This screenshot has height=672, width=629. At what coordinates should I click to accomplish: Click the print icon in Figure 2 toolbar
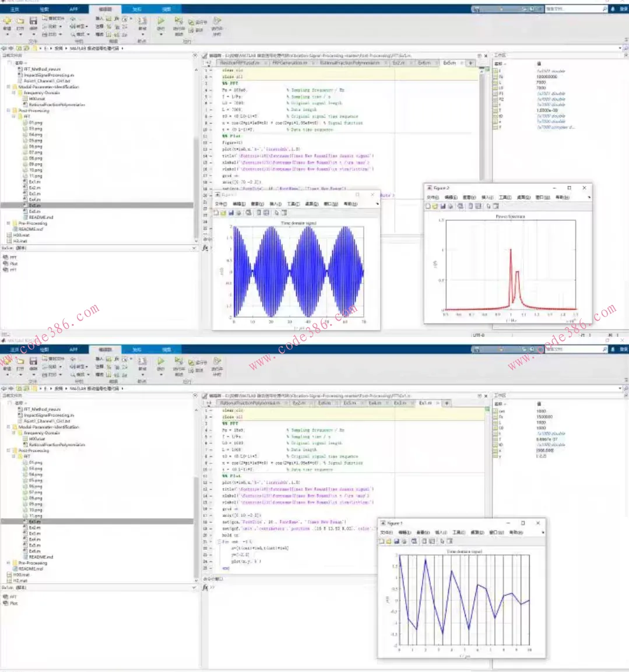(451, 206)
